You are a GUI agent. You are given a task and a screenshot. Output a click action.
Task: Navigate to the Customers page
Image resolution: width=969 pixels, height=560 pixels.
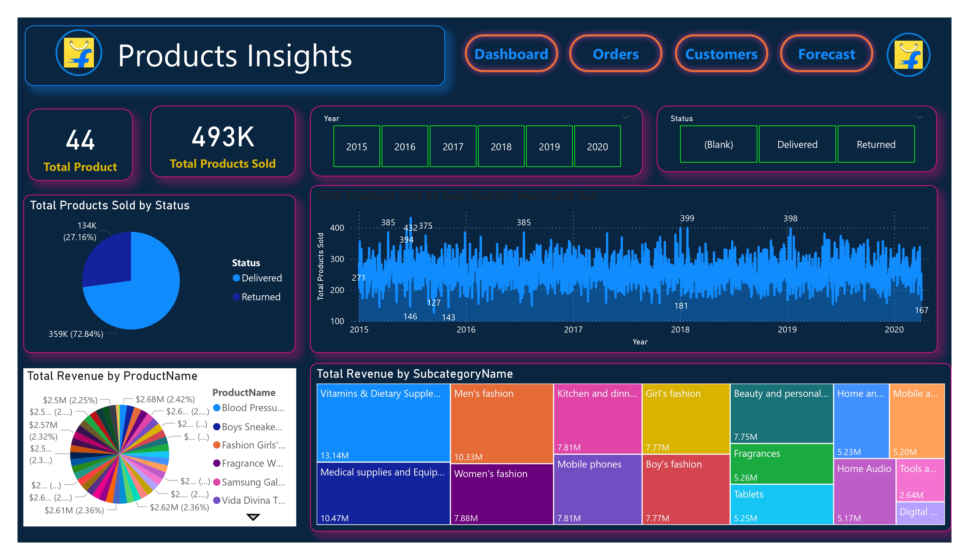coord(721,54)
